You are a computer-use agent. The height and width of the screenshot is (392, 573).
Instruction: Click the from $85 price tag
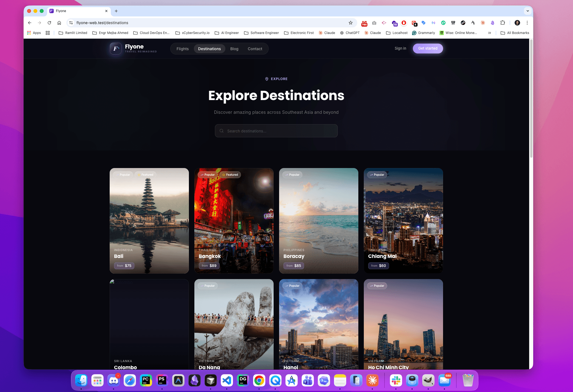[294, 266]
